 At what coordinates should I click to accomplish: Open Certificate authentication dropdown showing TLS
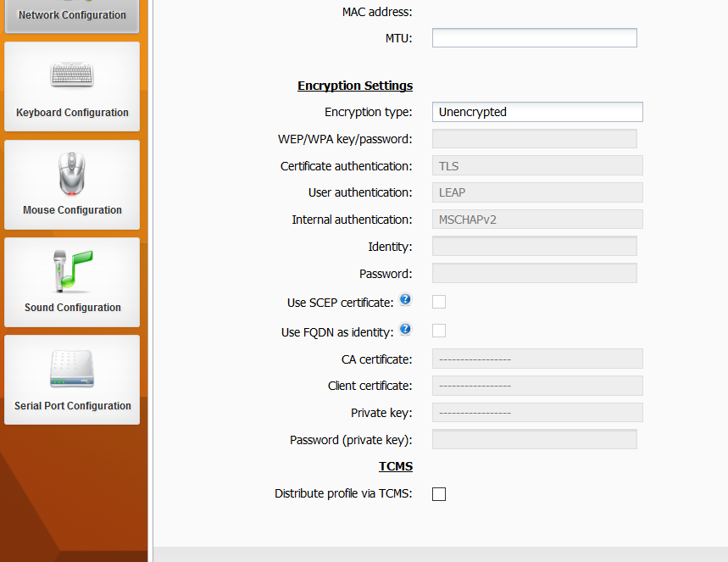tap(537, 166)
